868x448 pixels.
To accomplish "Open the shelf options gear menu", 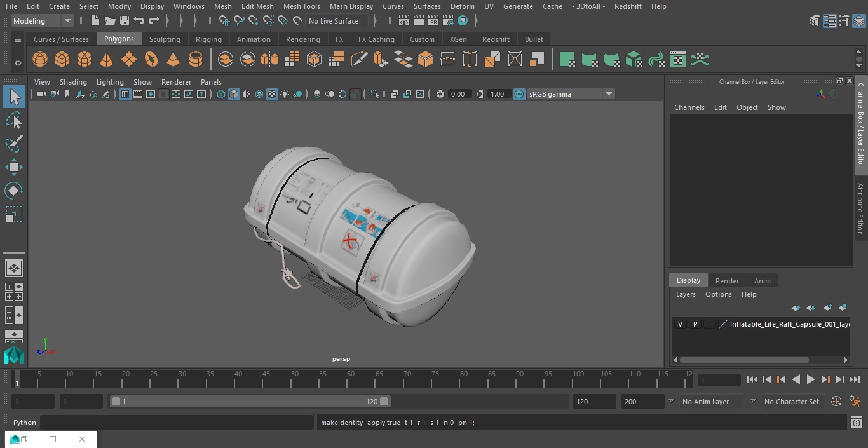I will 18,62.
